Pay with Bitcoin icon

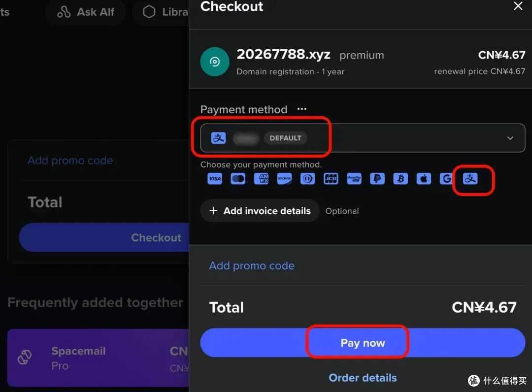click(400, 179)
